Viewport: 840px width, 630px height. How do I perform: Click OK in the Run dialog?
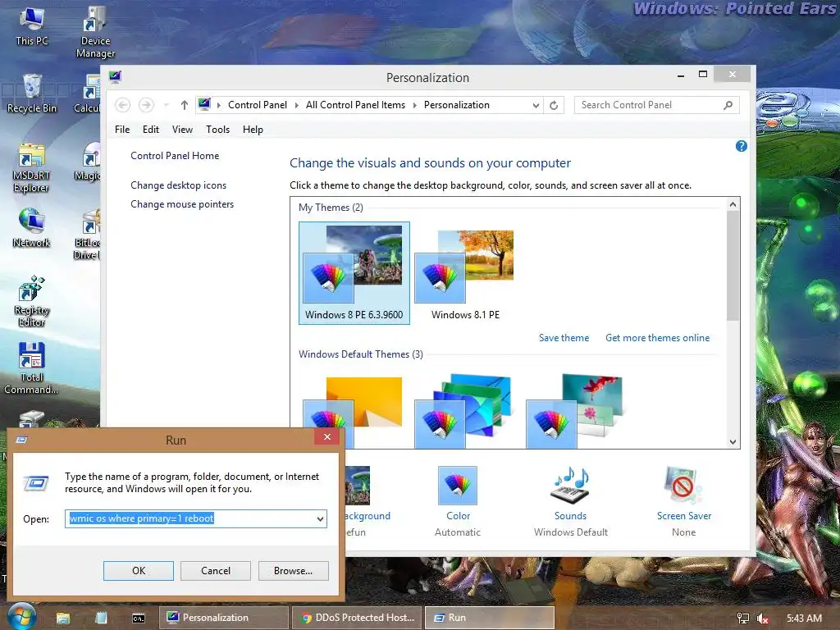(x=138, y=571)
